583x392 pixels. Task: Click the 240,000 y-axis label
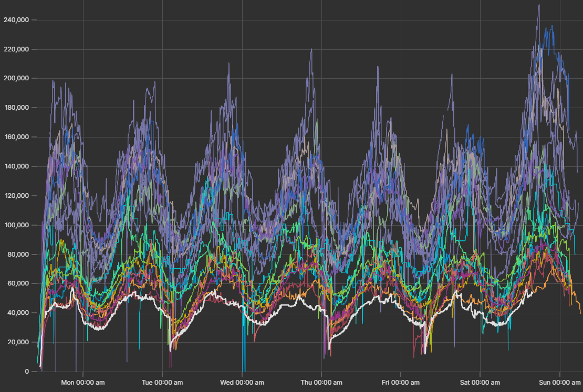[16, 20]
